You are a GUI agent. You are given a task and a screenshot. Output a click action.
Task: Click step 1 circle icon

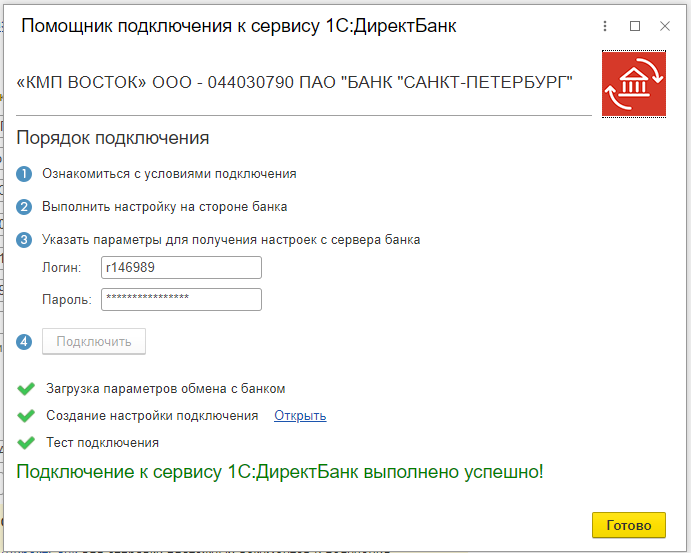(24, 174)
